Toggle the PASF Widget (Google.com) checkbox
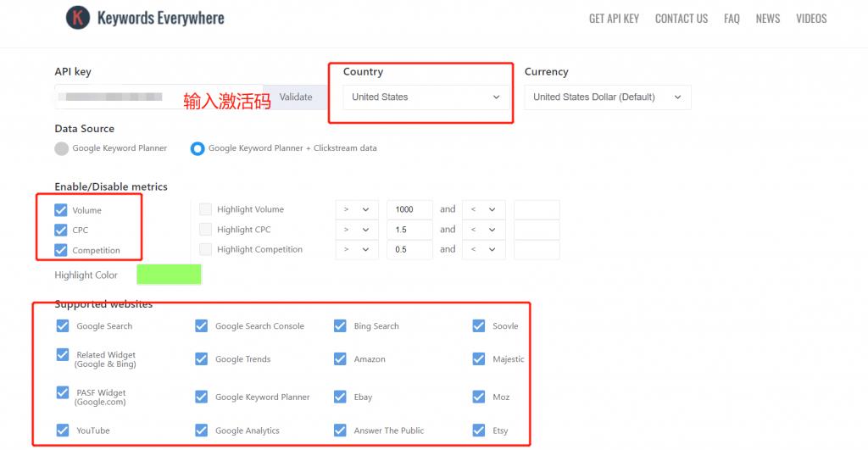The width and height of the screenshot is (868, 450). coord(63,393)
